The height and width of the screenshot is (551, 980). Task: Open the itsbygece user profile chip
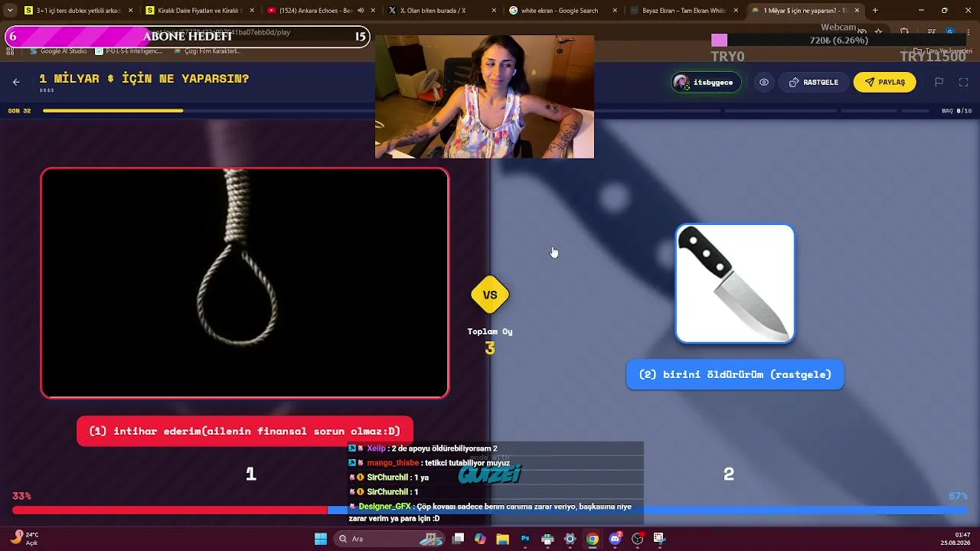pos(707,83)
